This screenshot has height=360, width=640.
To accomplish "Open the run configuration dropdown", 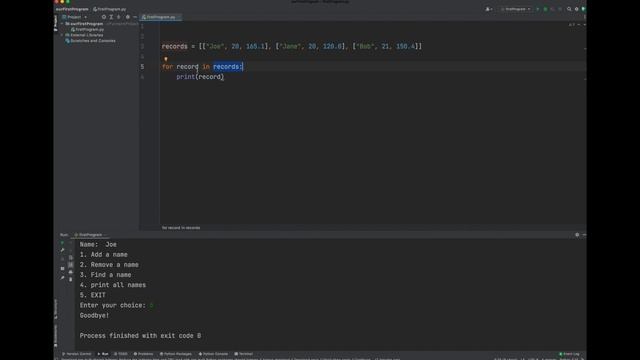I will point(516,9).
